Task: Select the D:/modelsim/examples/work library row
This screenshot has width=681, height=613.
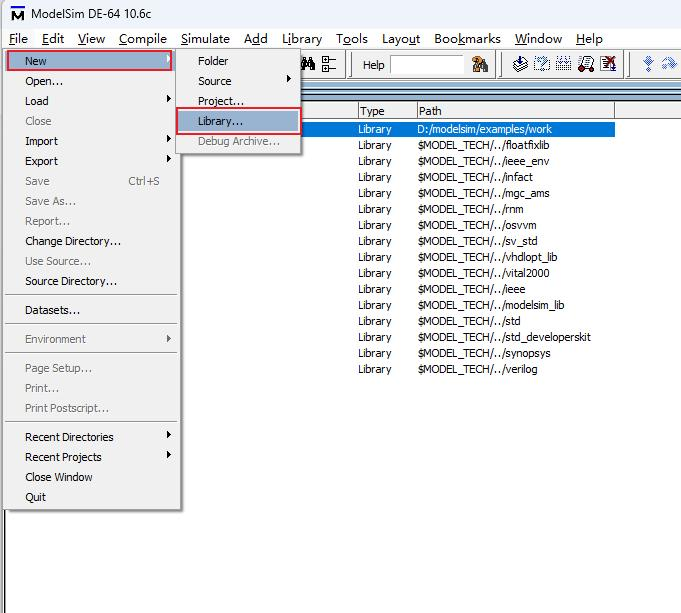Action: 458,129
